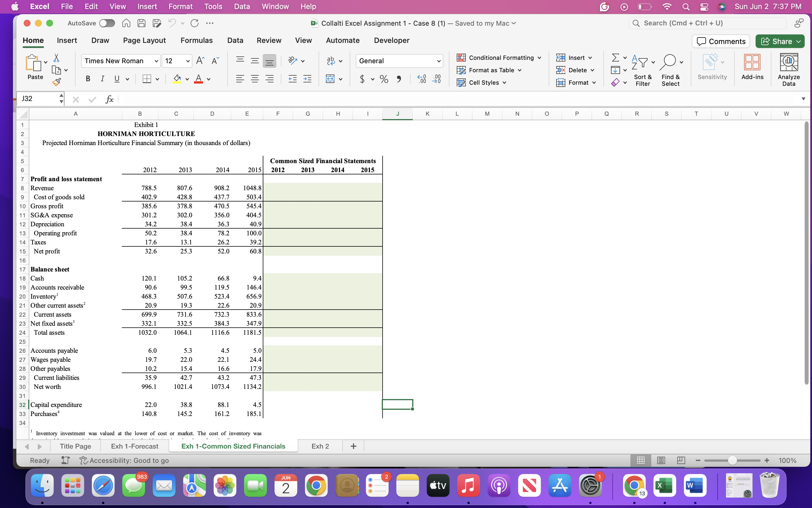Click the Insert Function fx icon
This screenshot has width=812, height=508.
[109, 99]
